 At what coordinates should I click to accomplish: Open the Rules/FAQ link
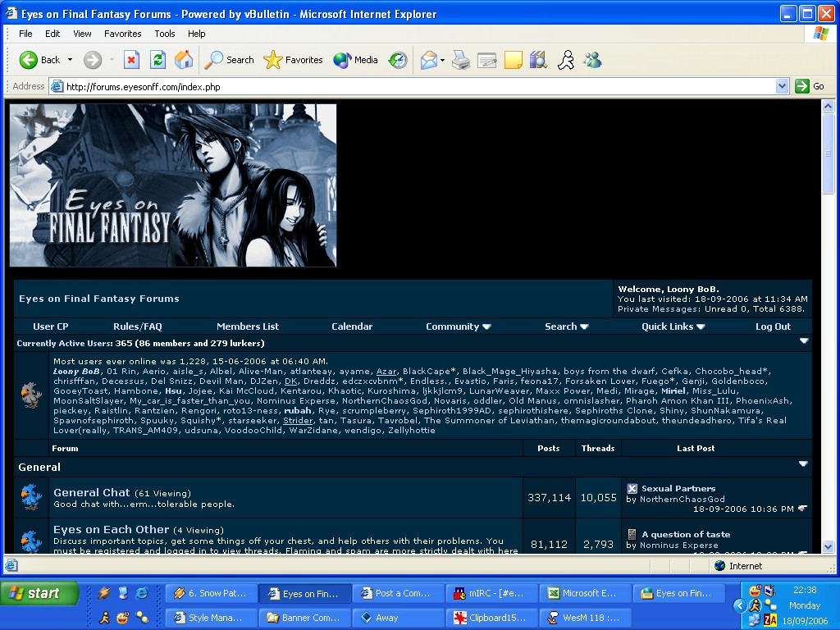138,326
